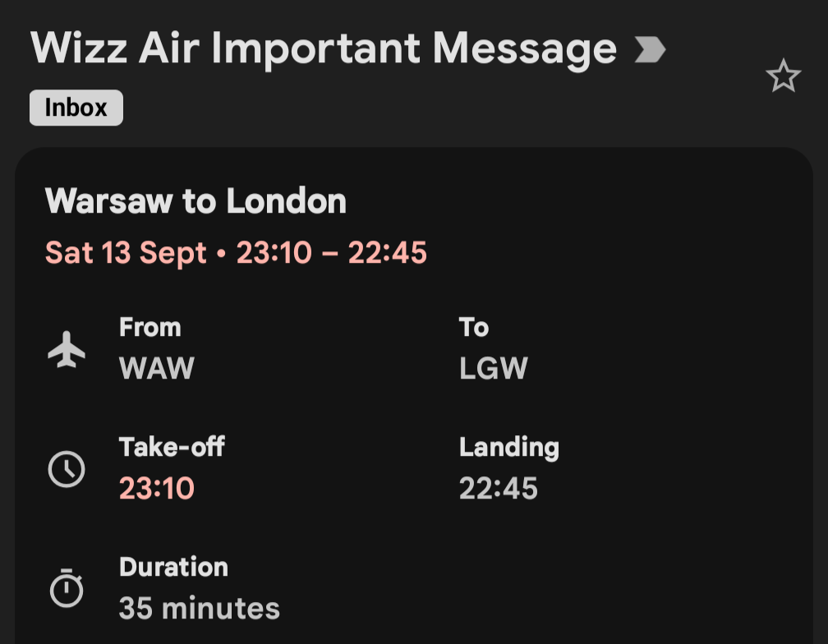Select the Wizz Air Important Message subject

point(324,49)
